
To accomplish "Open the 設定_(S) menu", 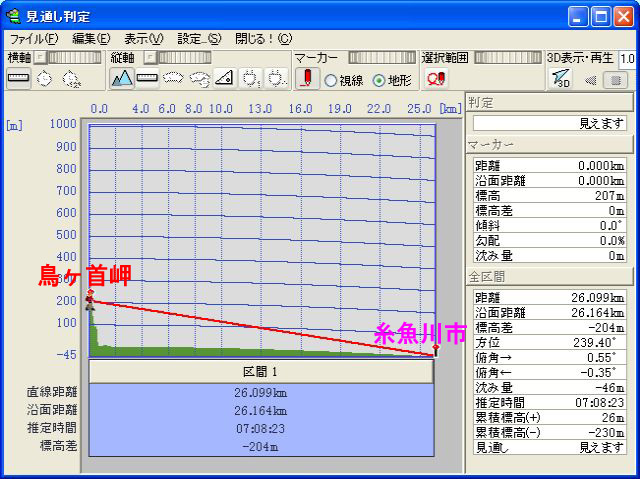I will (199, 39).
